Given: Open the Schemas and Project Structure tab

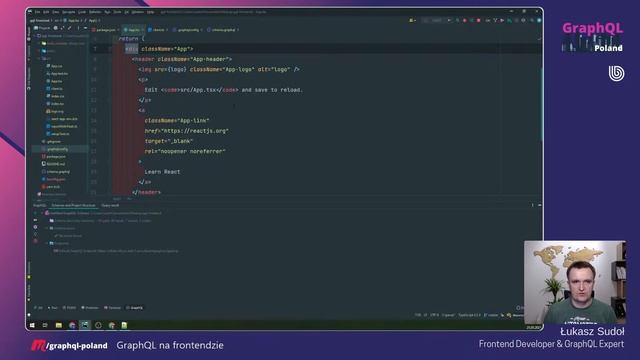Looking at the screenshot, I should click(73, 206).
